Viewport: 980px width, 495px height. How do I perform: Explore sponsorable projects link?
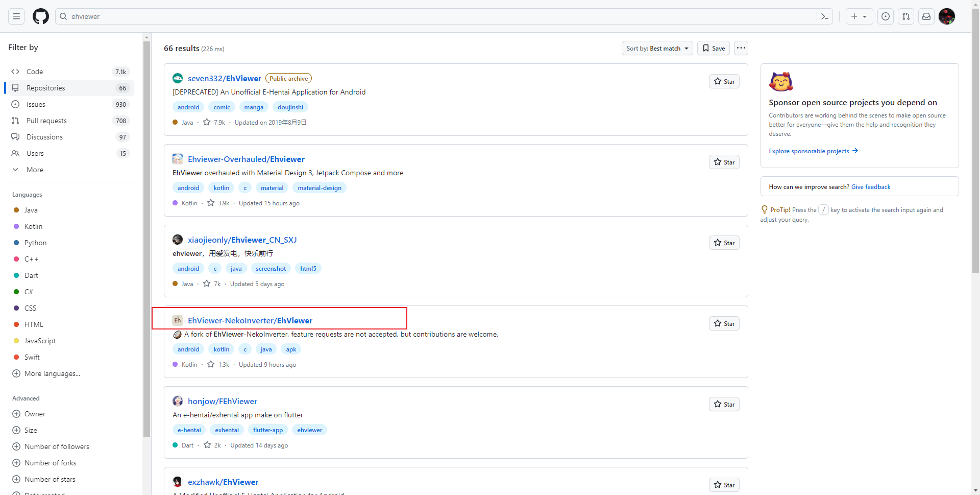point(814,151)
